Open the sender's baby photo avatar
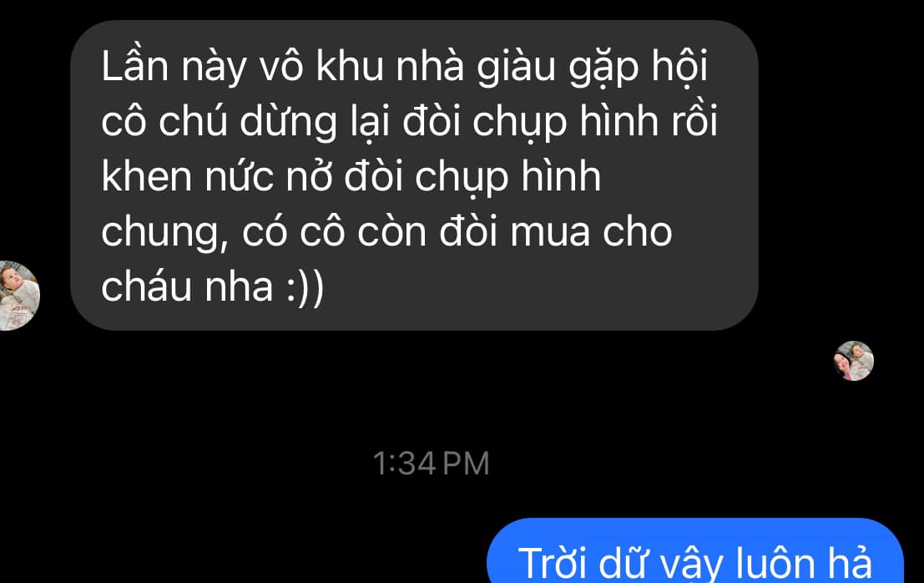Image resolution: width=924 pixels, height=583 pixels. tap(19, 296)
